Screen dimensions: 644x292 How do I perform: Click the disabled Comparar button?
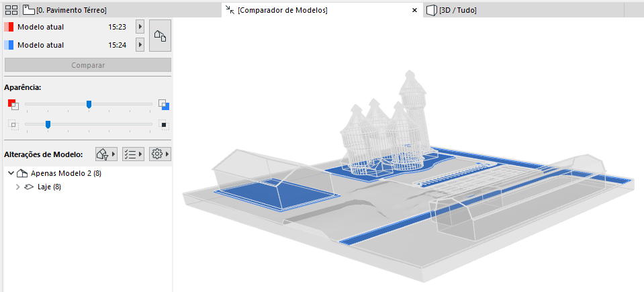(x=88, y=65)
